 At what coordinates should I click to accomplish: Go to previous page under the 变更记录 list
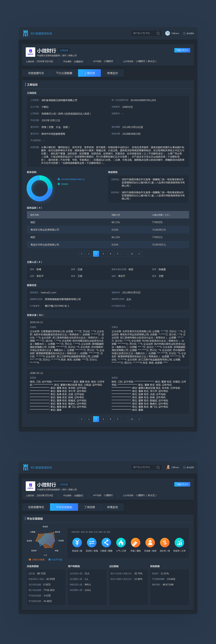82,419
